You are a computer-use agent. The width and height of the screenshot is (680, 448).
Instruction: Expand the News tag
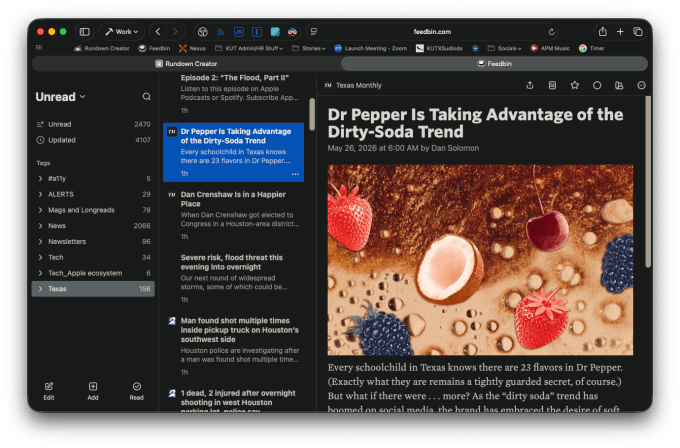tap(40, 226)
